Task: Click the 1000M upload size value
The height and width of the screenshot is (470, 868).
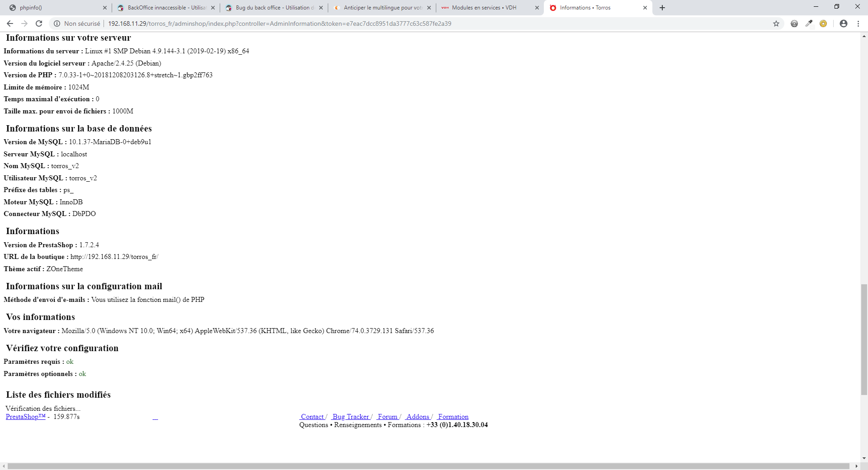Action: pos(123,111)
